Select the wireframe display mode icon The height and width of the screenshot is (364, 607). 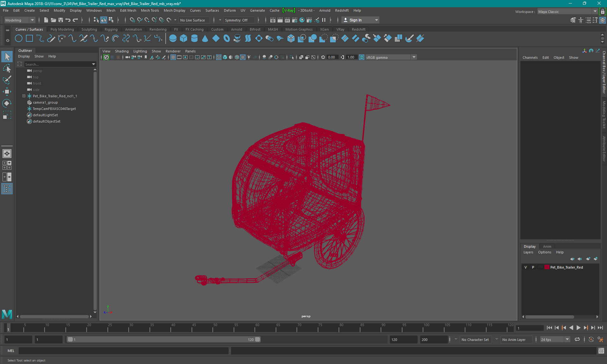(x=218, y=57)
